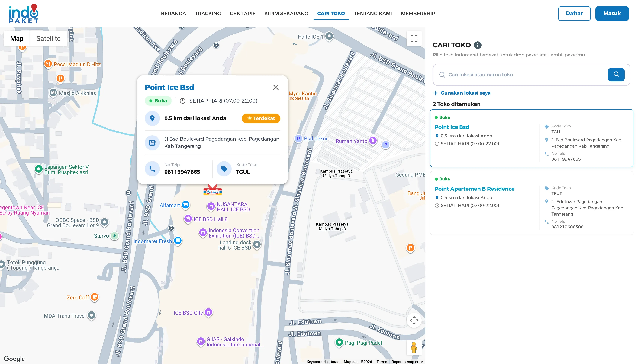Screen dimensions: 638x364
Task: Go to TRACKING page
Action: [x=208, y=14]
